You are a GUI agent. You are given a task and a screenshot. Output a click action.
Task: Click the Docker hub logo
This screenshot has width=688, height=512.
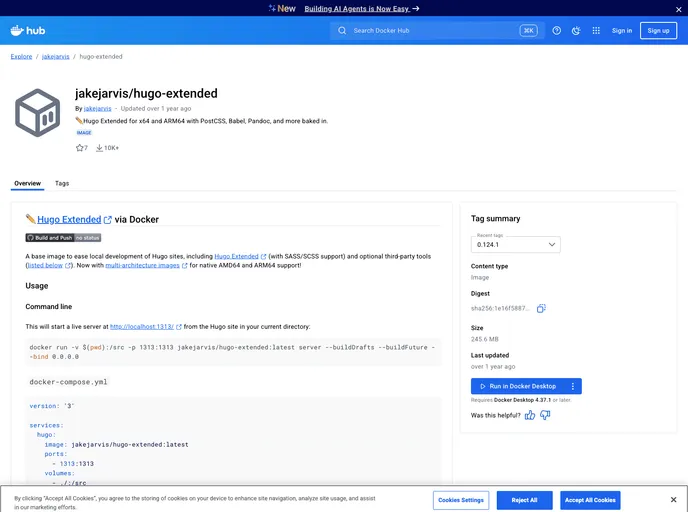28,30
